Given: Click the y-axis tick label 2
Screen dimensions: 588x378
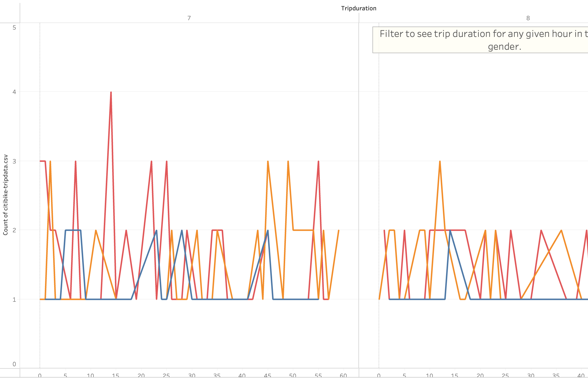Looking at the screenshot, I should 14,230.
